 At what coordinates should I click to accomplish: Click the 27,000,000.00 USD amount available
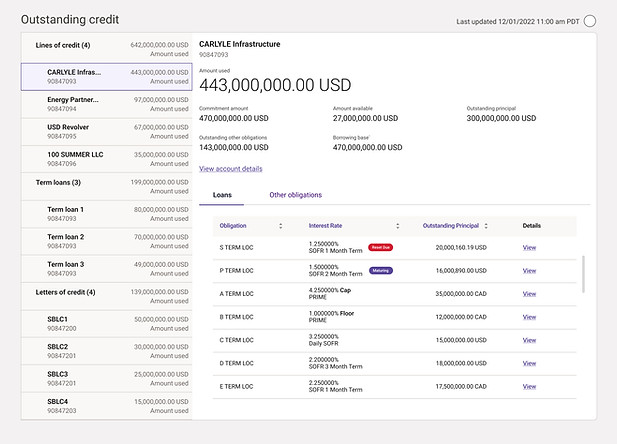366,118
